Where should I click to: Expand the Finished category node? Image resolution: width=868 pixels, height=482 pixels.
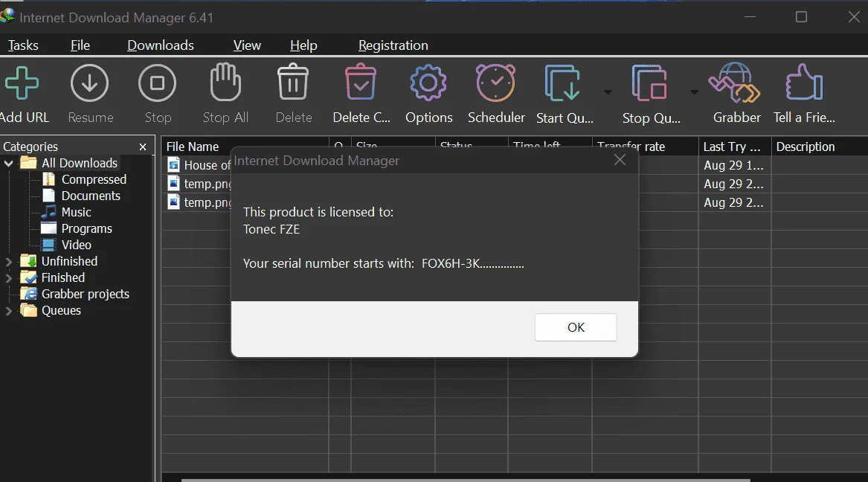tap(9, 277)
